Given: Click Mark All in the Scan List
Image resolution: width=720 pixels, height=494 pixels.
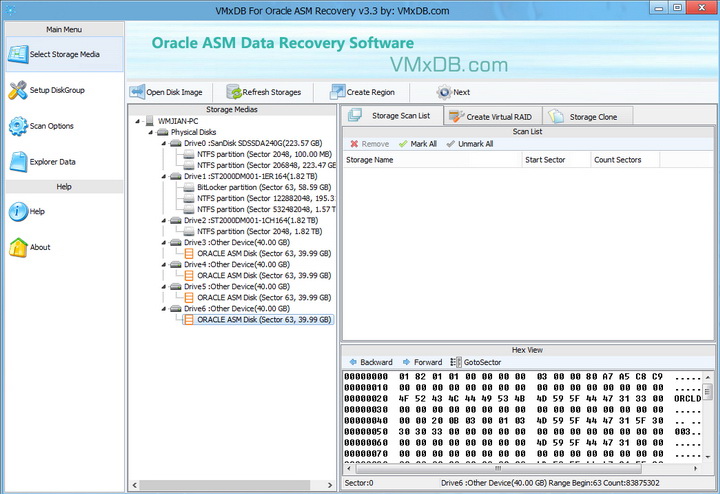Looking at the screenshot, I should click(417, 144).
